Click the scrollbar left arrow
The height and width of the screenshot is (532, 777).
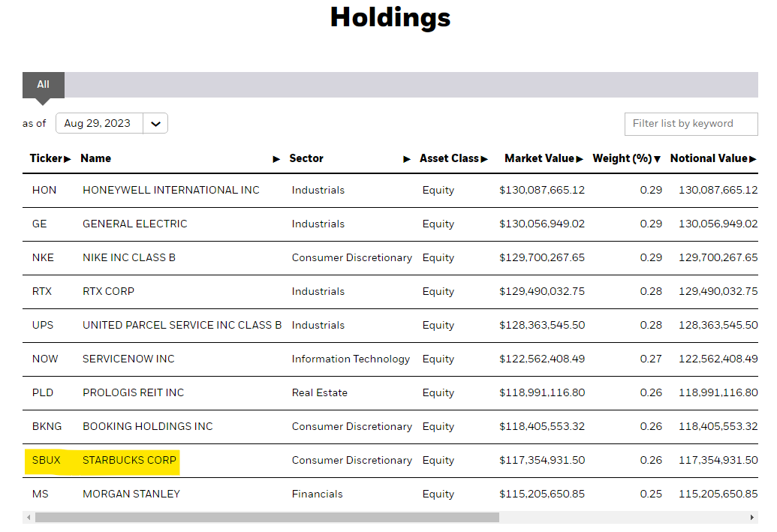(x=29, y=518)
